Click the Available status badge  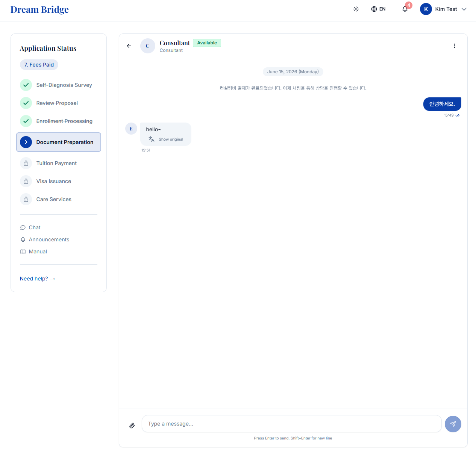(x=207, y=43)
